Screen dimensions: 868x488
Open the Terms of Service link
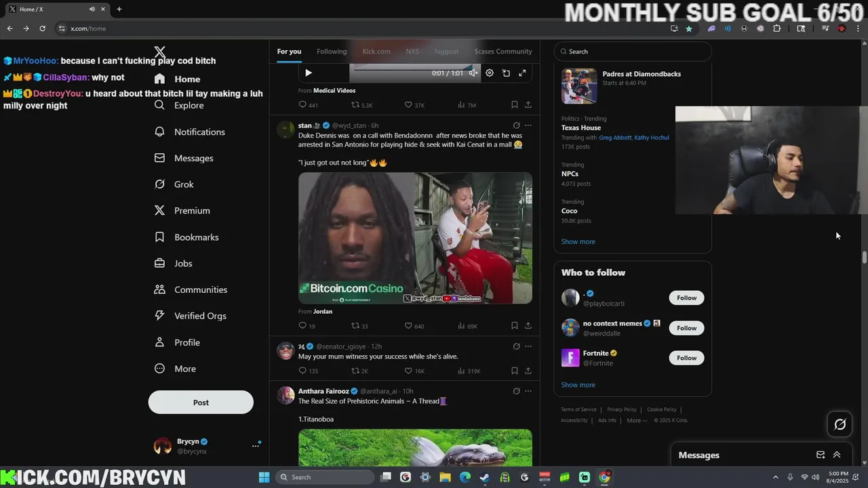[578, 409]
